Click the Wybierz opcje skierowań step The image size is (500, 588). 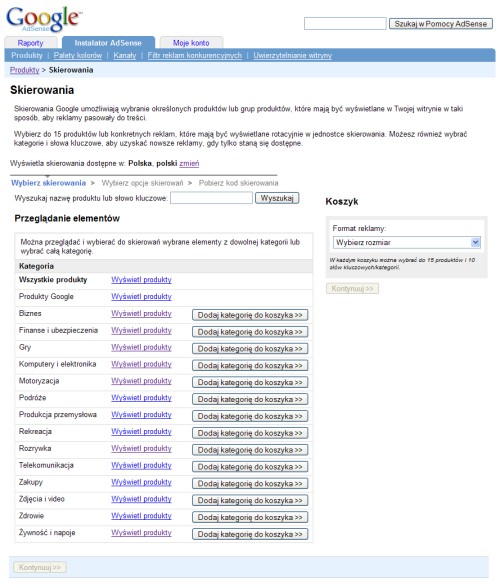pyautogui.click(x=143, y=183)
